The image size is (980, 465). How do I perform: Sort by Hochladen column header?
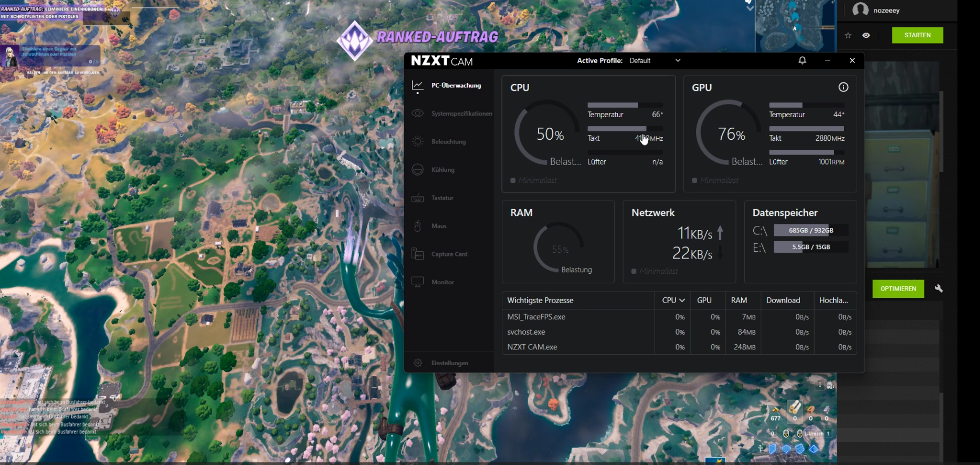[x=833, y=301]
